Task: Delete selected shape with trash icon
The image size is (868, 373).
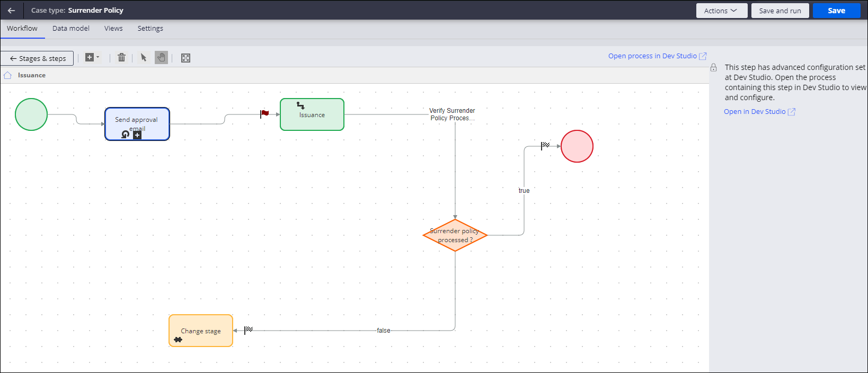Action: pos(121,58)
